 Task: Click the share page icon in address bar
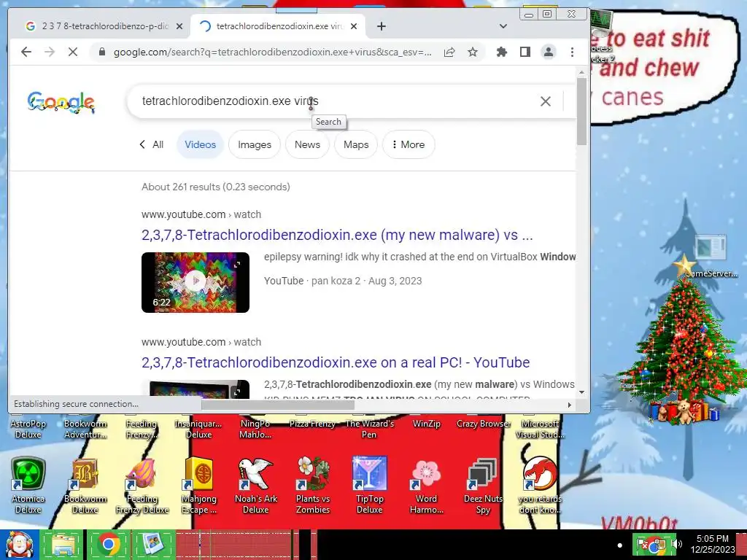449,52
